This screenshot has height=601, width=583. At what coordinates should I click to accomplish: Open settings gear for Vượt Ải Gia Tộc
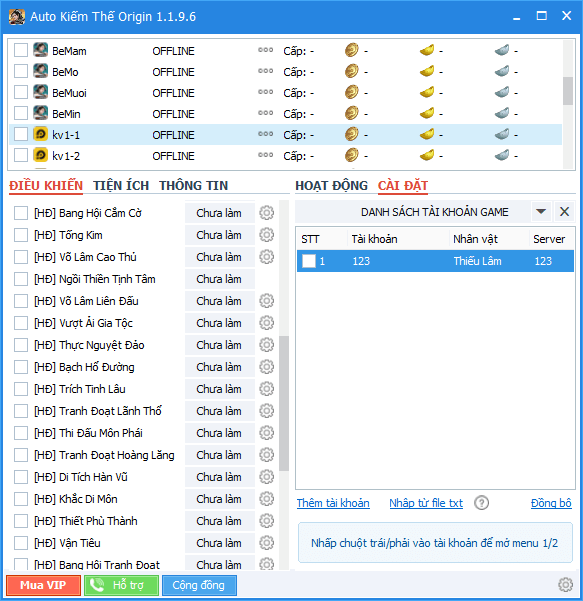coord(266,323)
